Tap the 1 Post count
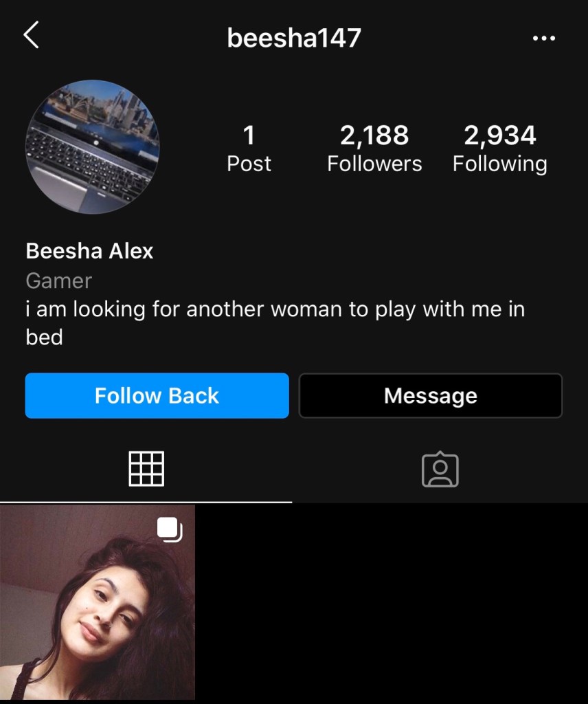588x704 pixels. pos(249,148)
